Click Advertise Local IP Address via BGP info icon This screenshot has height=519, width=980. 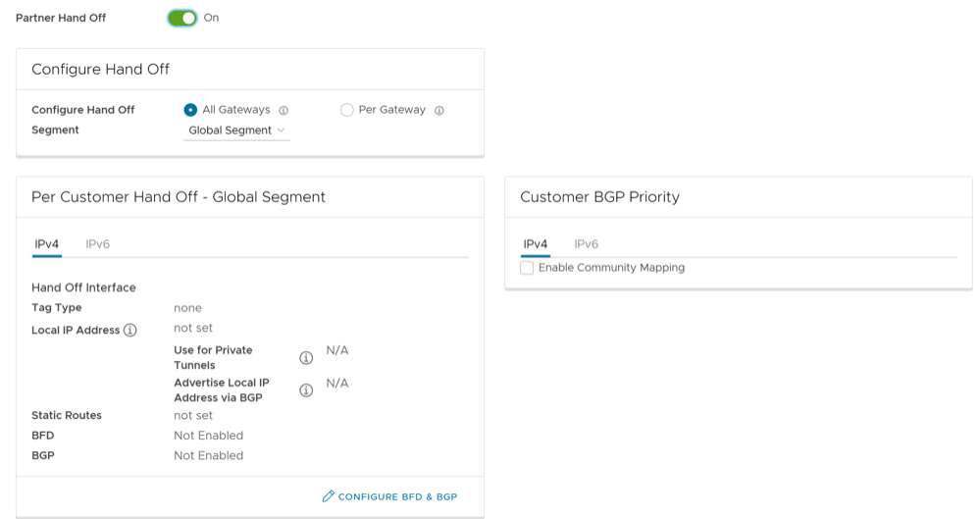(x=305, y=390)
